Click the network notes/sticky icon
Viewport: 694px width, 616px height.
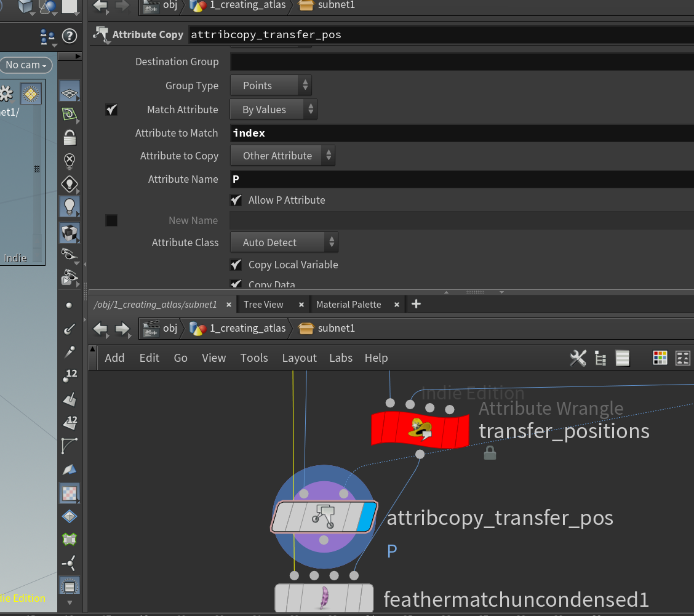click(622, 358)
